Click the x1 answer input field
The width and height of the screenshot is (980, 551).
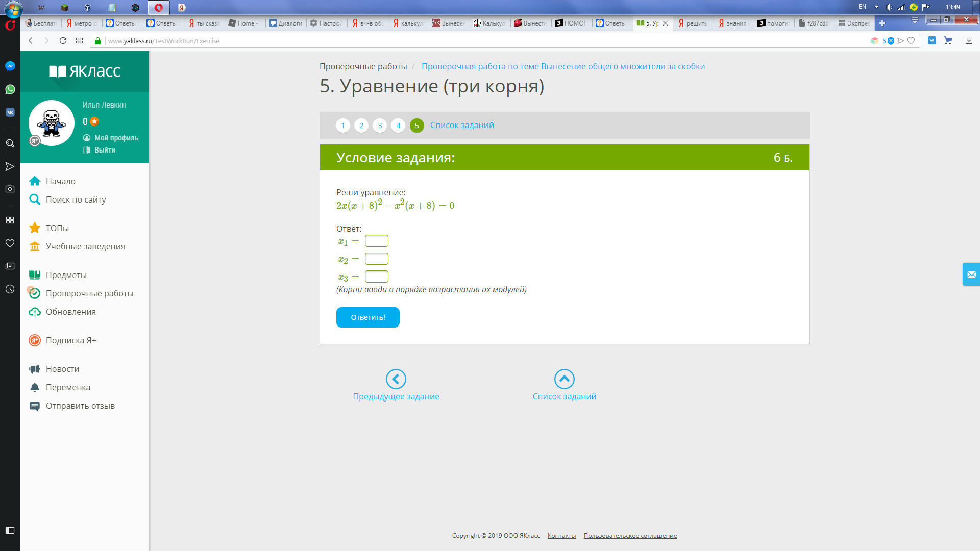point(376,241)
